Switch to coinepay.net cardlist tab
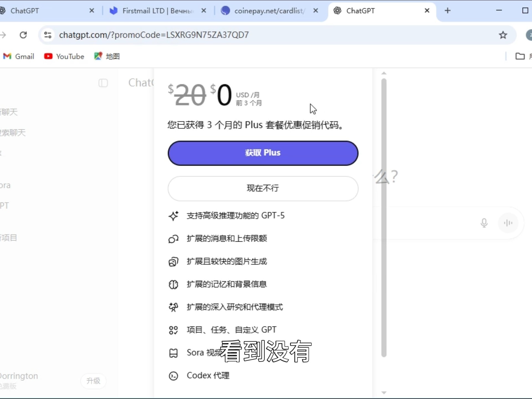This screenshot has height=399, width=532. tap(266, 11)
